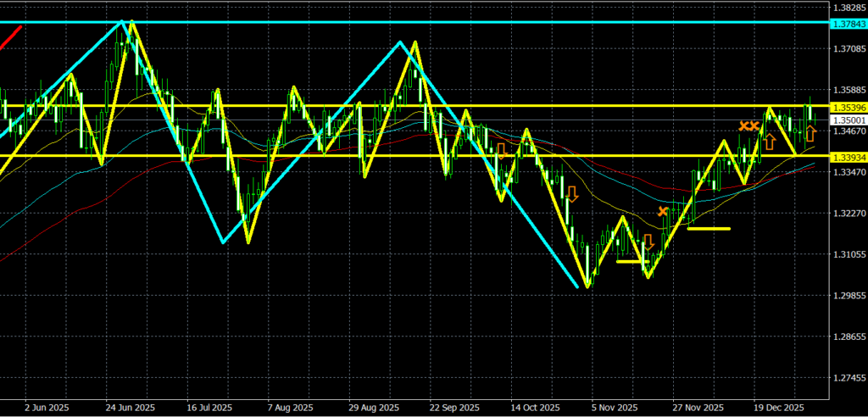The height and width of the screenshot is (417, 868).
Task: Select the short yellow horizontal line near 1.32270
Action: tap(708, 228)
